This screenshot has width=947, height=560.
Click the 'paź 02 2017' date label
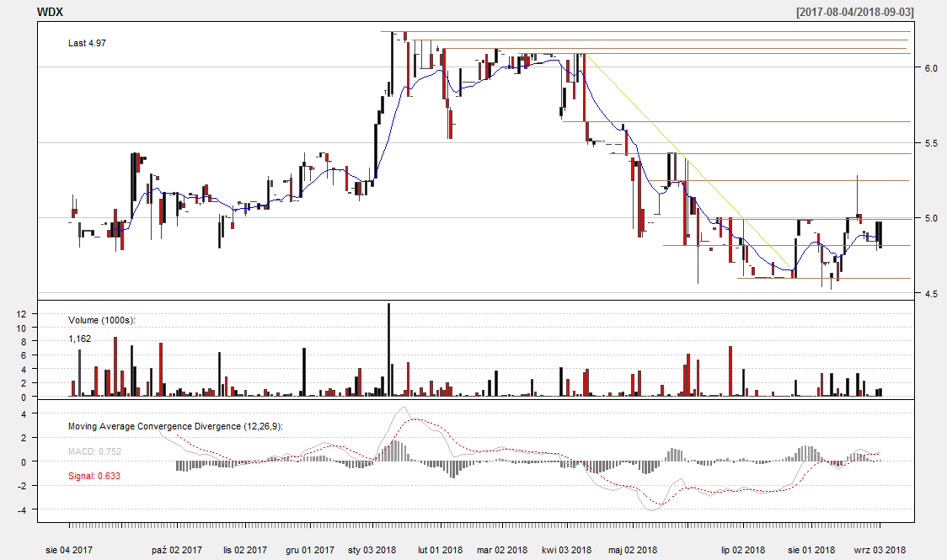click(177, 550)
